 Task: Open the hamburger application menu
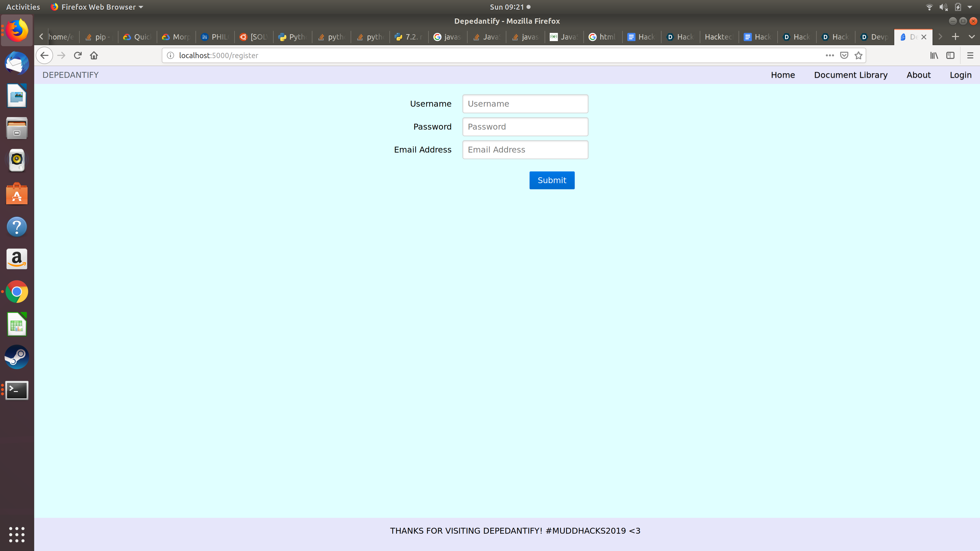(970, 56)
